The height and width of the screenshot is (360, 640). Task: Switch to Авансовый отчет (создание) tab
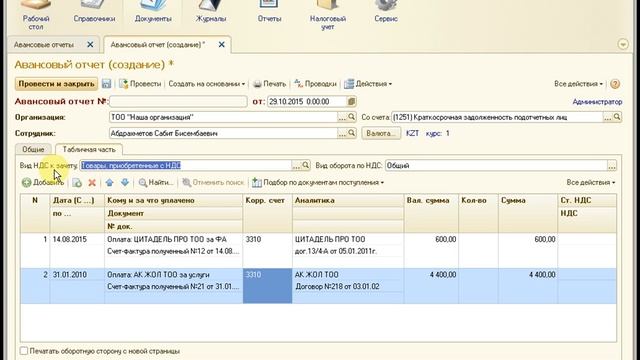[x=158, y=44]
